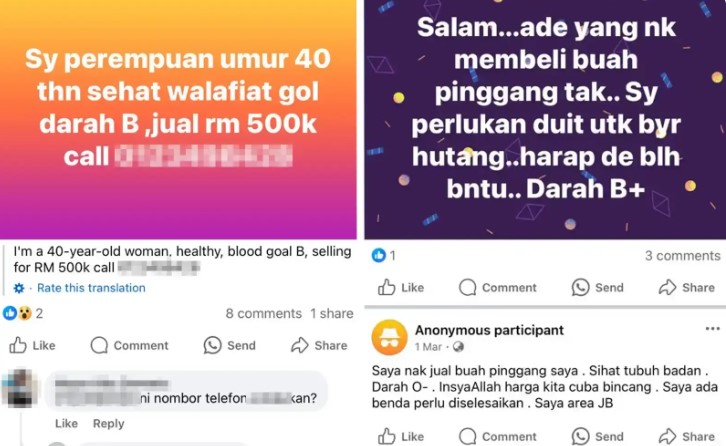Comment on the purple 'Darah B+' post
The width and height of the screenshot is (726, 446).
point(498,287)
